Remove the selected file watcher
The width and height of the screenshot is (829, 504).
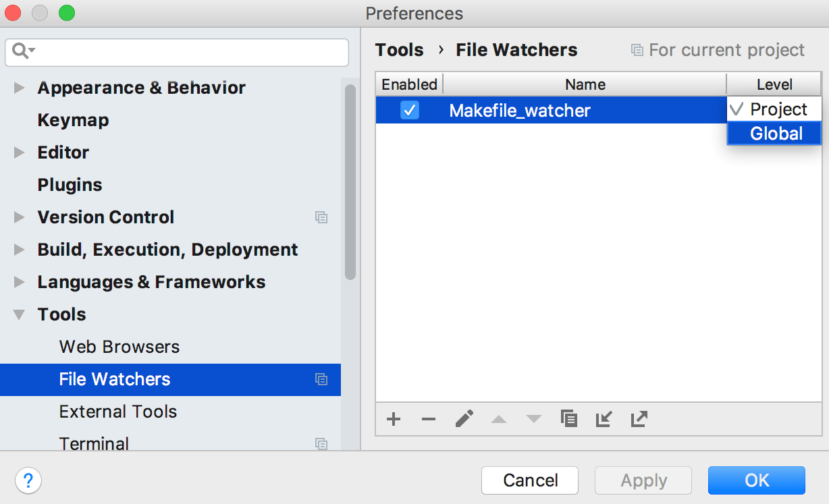[x=429, y=419]
